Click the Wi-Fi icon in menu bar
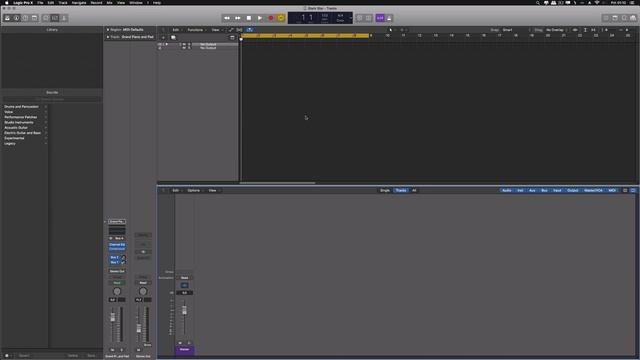 597,2
